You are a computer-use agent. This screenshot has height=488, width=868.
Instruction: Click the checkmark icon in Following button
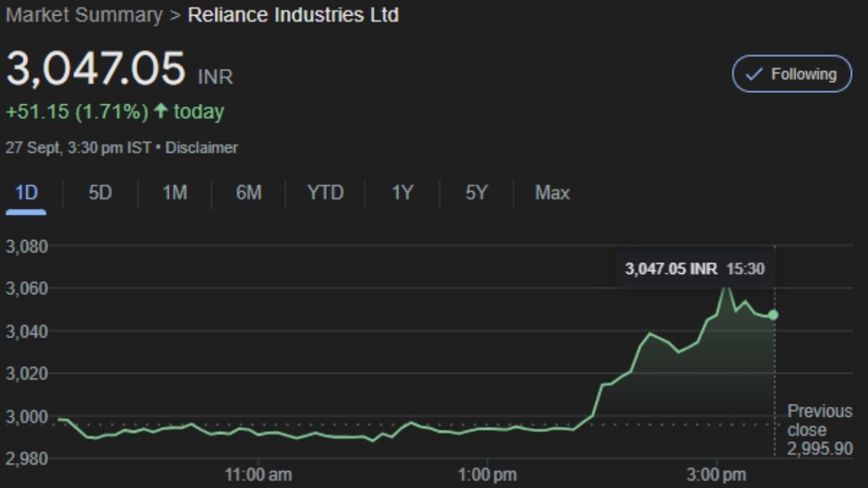pyautogui.click(x=754, y=75)
